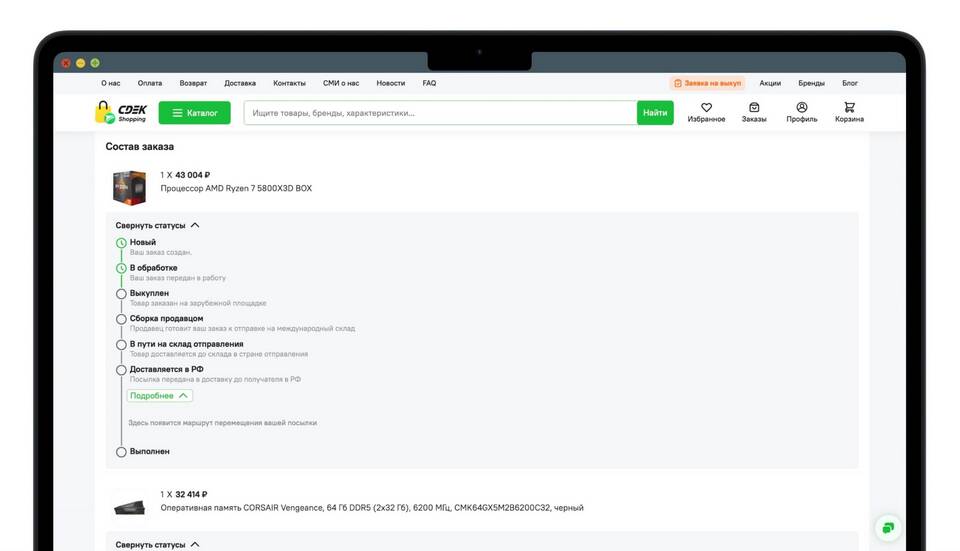Viewport: 960px width, 551px height.
Task: Collapse statuses for the CORSAIR memory
Action: click(x=157, y=544)
